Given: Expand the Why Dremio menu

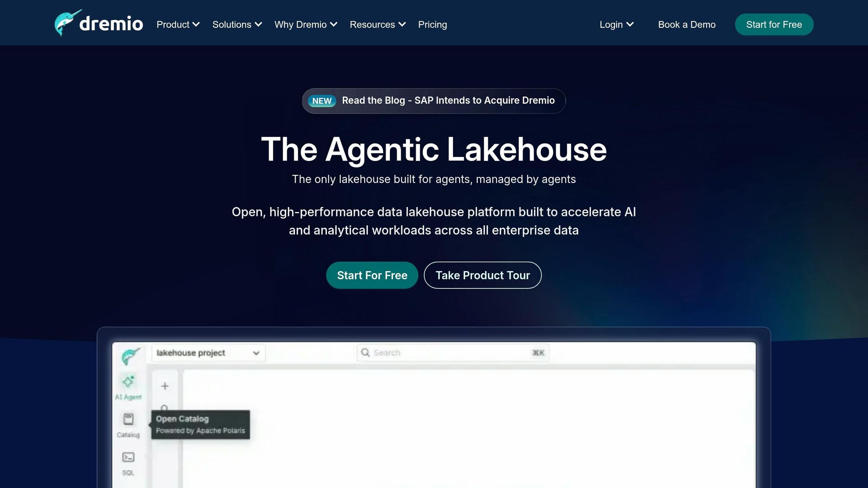Looking at the screenshot, I should pyautogui.click(x=306, y=25).
